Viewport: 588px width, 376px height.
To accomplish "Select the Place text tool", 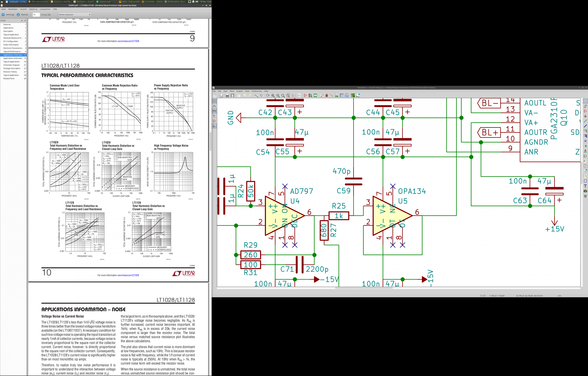I will point(585,186).
